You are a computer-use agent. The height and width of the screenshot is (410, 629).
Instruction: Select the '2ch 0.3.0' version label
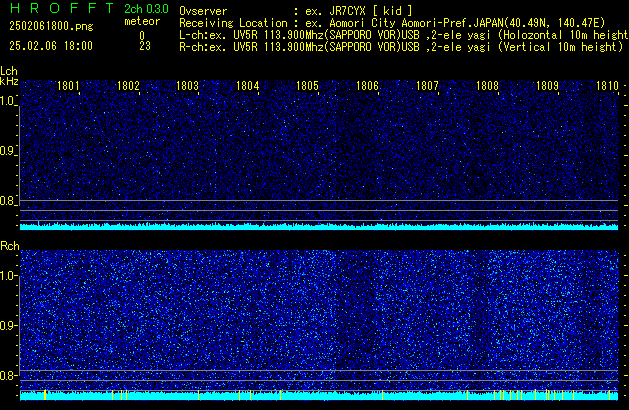point(146,9)
